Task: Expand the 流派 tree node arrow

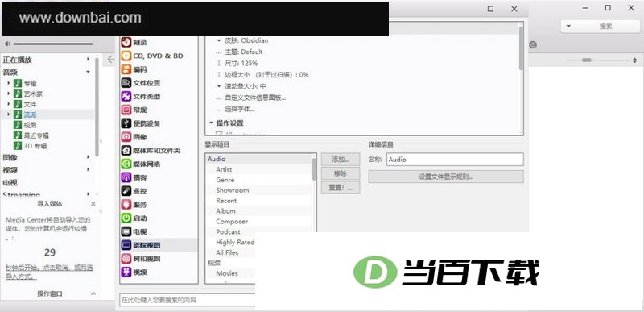Action: tap(9, 114)
